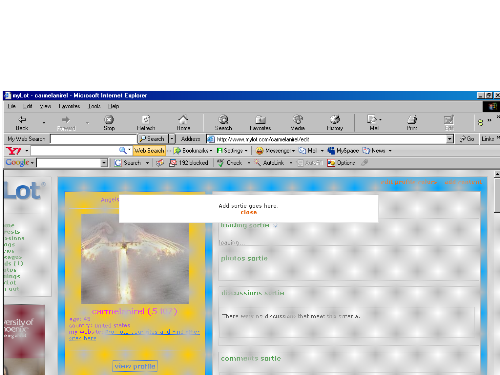Open Yahoo Mail from toolbar
Image resolution: width=500 pixels, height=375 pixels.
coord(308,151)
